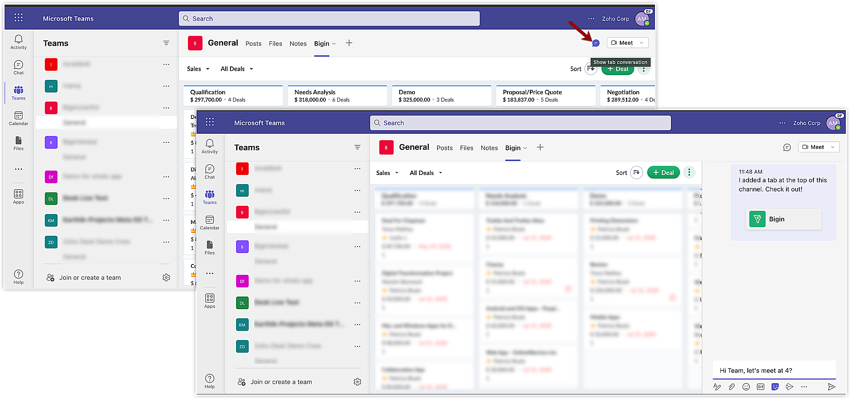
Task: Expand the Sales dropdown in back window
Action: click(198, 69)
